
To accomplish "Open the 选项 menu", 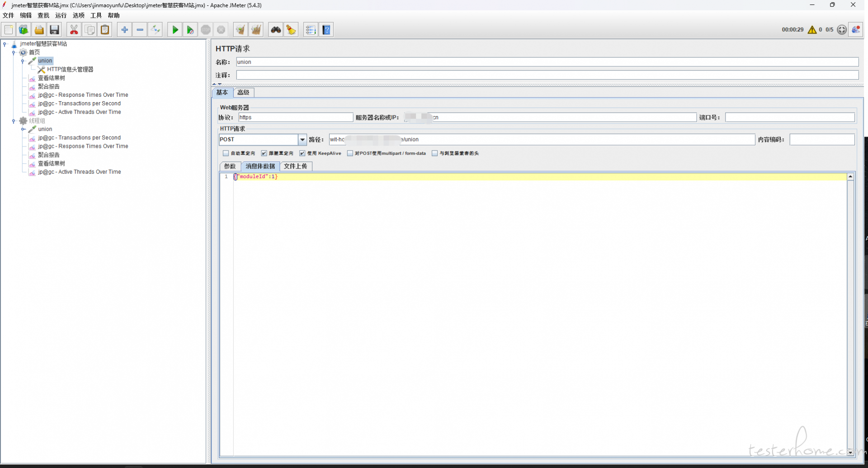I will 79,15.
